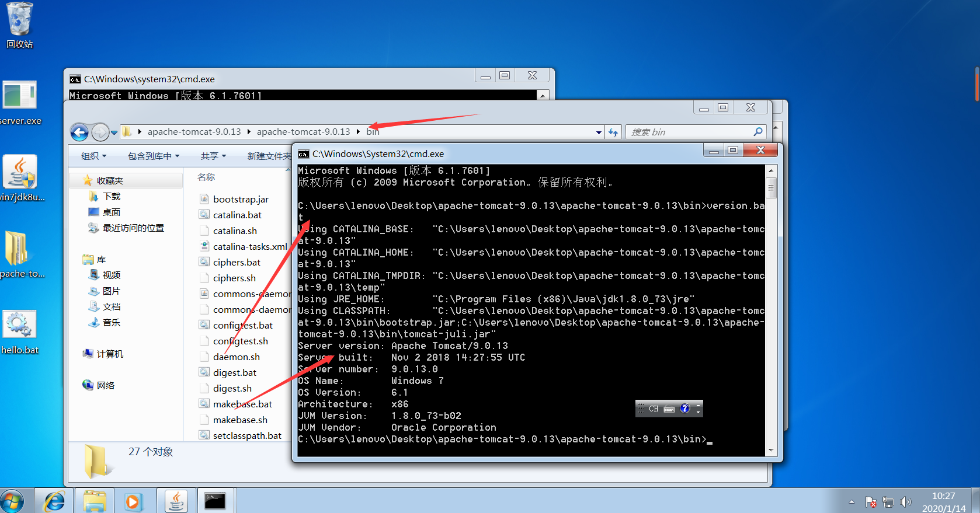This screenshot has width=980, height=513.
Task: Select 音乐 library in navigation pane
Action: point(111,322)
